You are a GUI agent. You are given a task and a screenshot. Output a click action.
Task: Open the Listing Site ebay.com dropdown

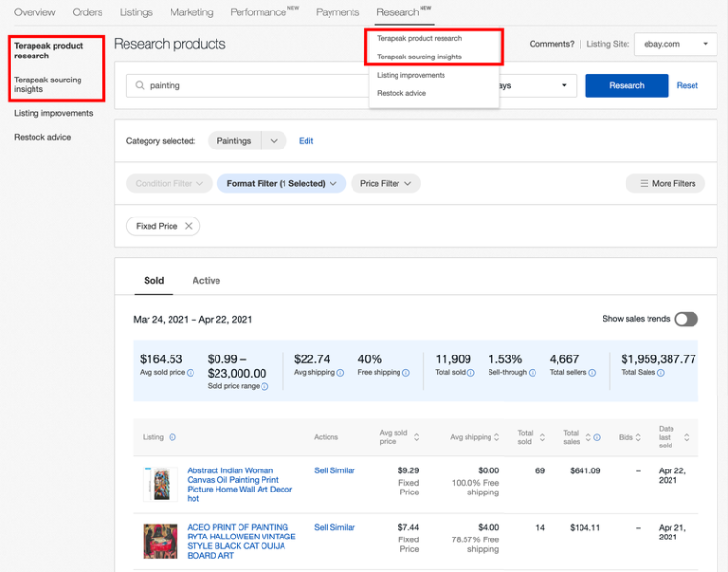(675, 44)
